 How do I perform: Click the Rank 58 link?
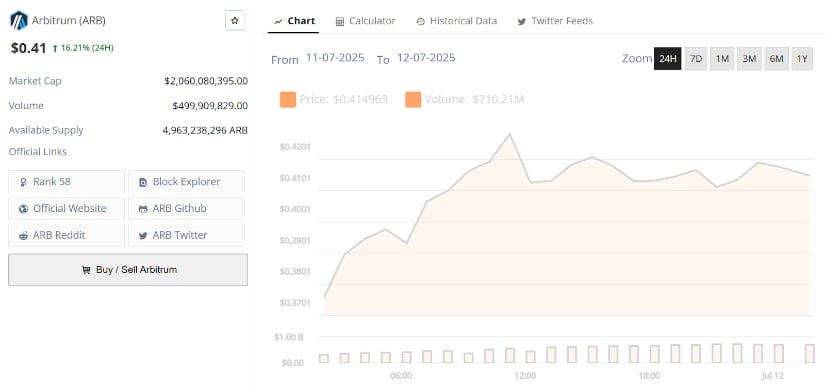tap(66, 182)
